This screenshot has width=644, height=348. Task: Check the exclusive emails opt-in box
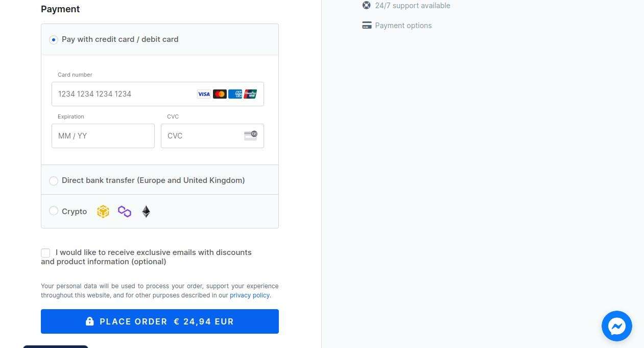click(x=45, y=253)
